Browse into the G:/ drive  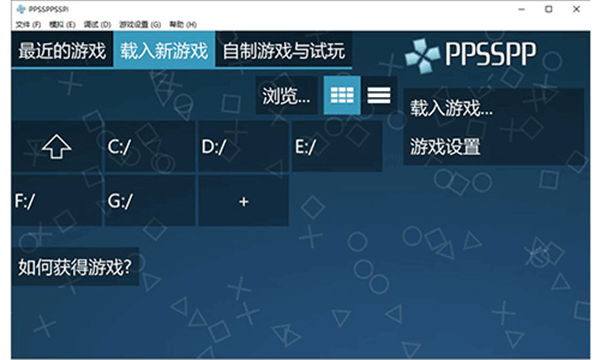[150, 200]
